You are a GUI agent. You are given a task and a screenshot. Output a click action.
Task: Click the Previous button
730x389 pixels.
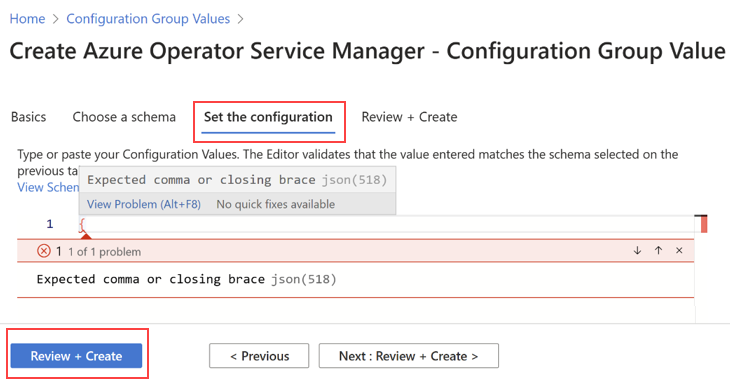click(x=259, y=356)
